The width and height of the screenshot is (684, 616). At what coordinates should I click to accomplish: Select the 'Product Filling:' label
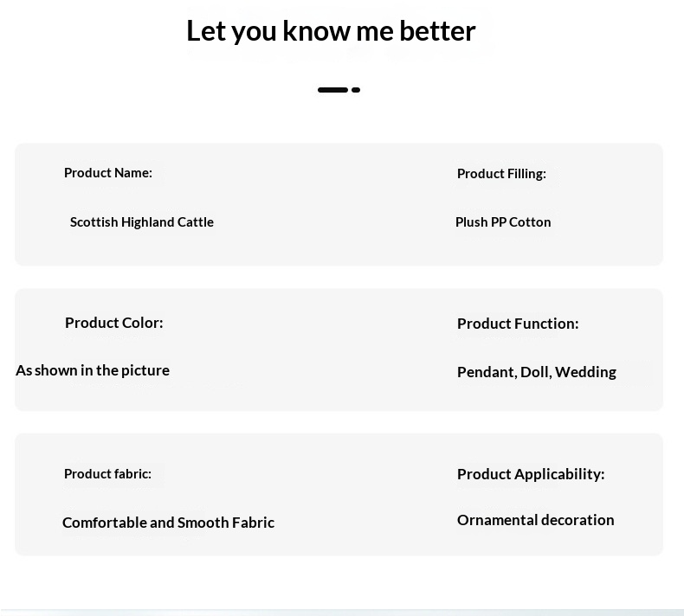click(501, 174)
